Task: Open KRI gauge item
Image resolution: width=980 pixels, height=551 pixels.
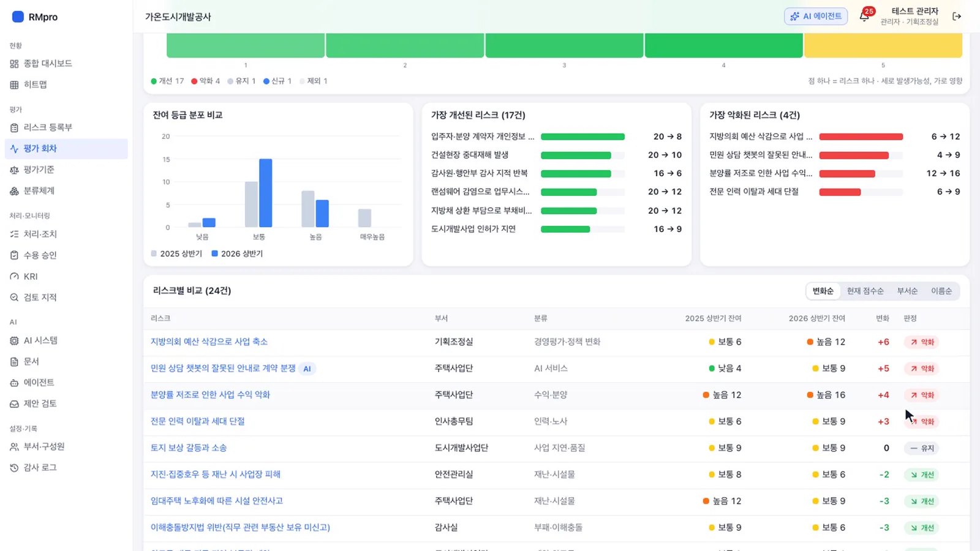Action: click(66, 277)
